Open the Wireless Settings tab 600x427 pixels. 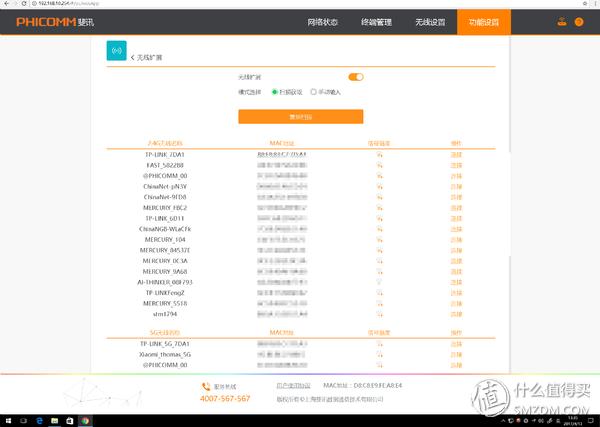click(x=430, y=22)
